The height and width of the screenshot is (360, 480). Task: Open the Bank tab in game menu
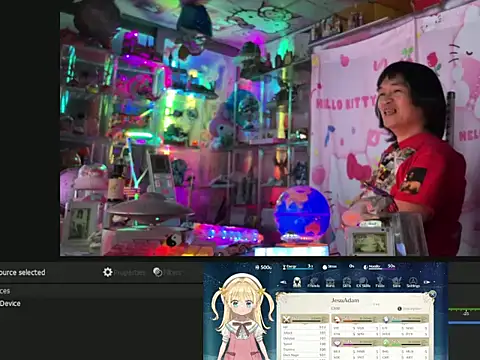coord(330,282)
